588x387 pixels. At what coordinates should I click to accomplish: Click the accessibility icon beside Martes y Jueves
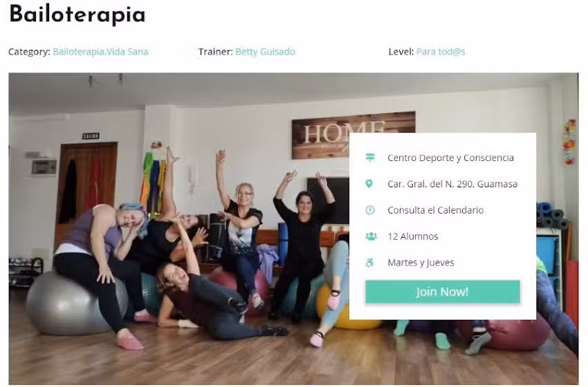370,263
